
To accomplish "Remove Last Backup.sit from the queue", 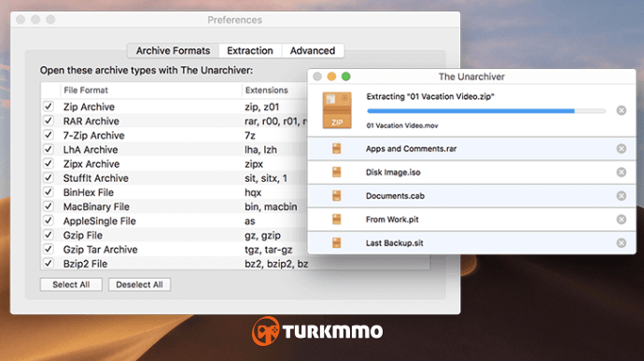I will (621, 243).
